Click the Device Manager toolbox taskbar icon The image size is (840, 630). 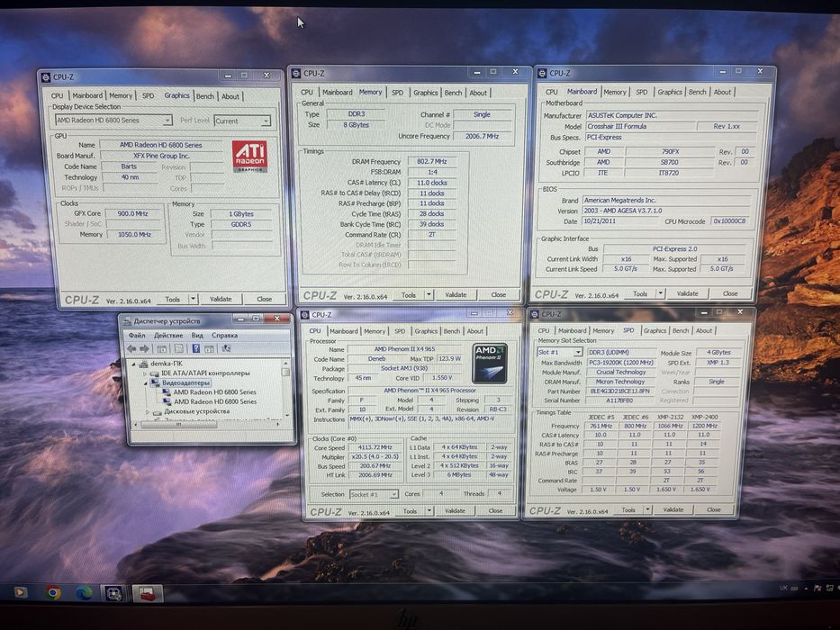[148, 594]
